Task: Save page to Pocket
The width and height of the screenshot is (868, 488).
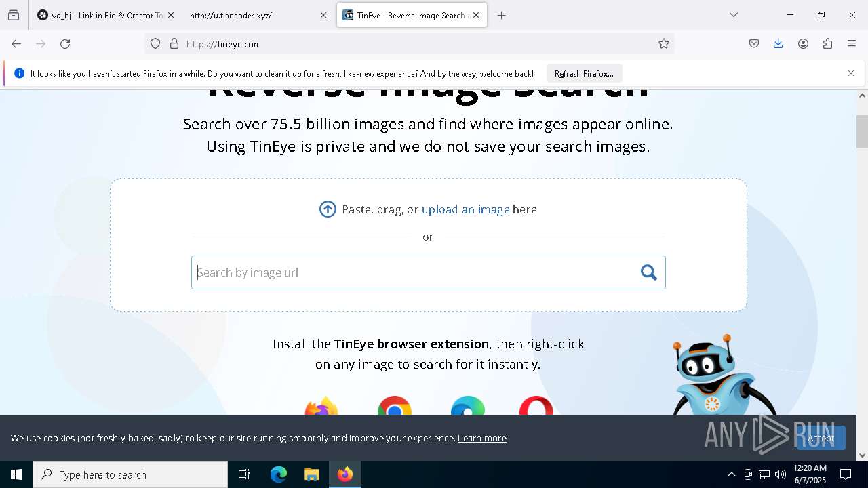Action: (x=754, y=44)
